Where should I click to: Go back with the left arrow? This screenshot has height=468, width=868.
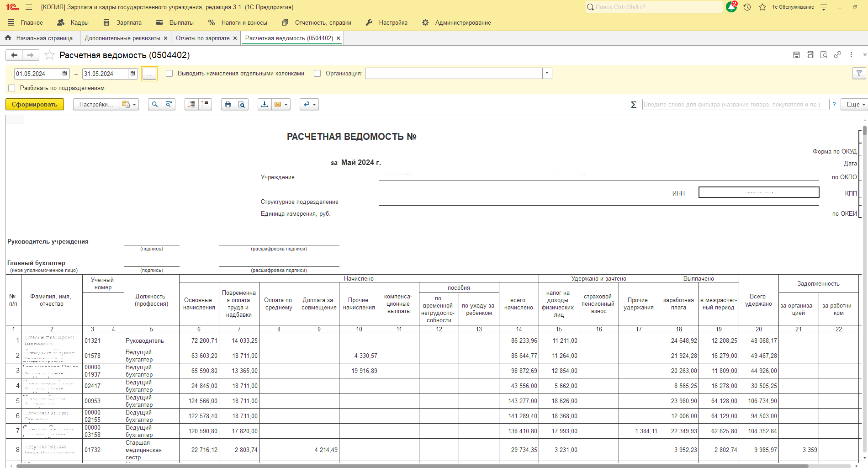tap(14, 55)
